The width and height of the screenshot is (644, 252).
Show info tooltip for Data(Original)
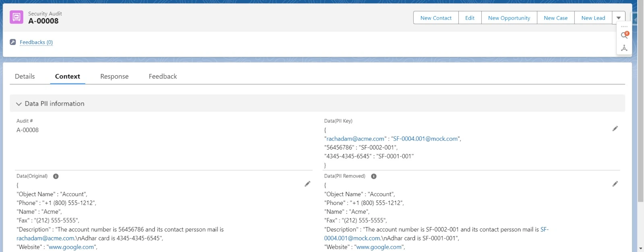pyautogui.click(x=56, y=176)
